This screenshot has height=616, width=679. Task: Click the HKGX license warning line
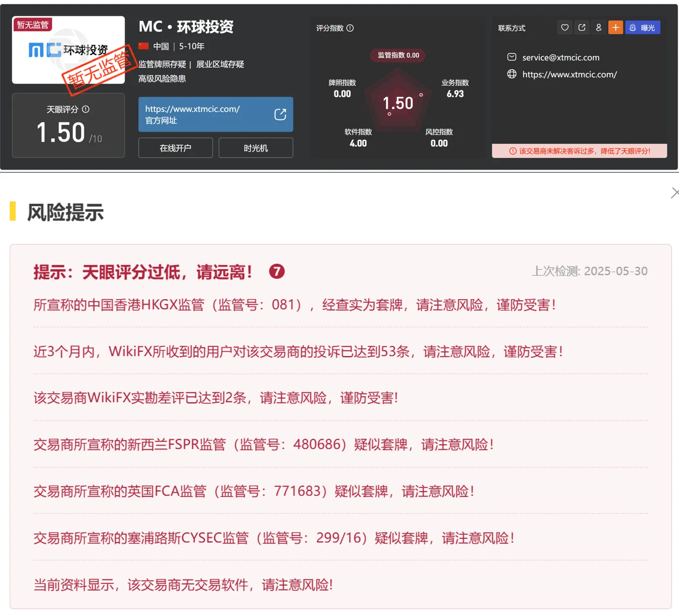pyautogui.click(x=295, y=305)
